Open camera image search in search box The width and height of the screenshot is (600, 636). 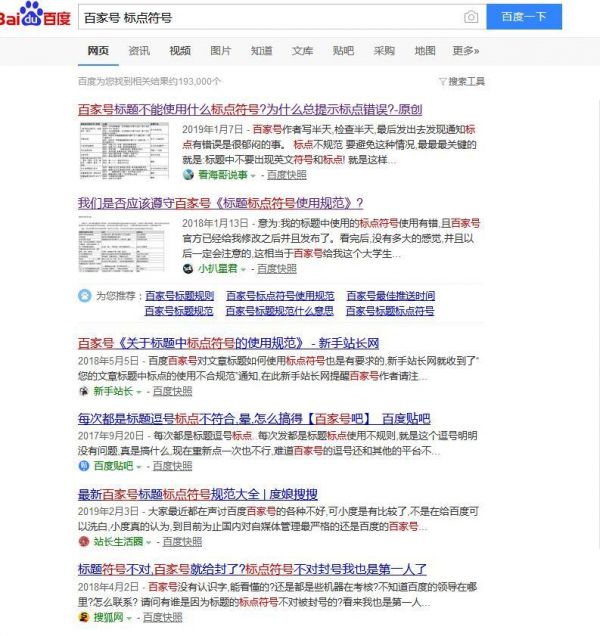point(470,18)
